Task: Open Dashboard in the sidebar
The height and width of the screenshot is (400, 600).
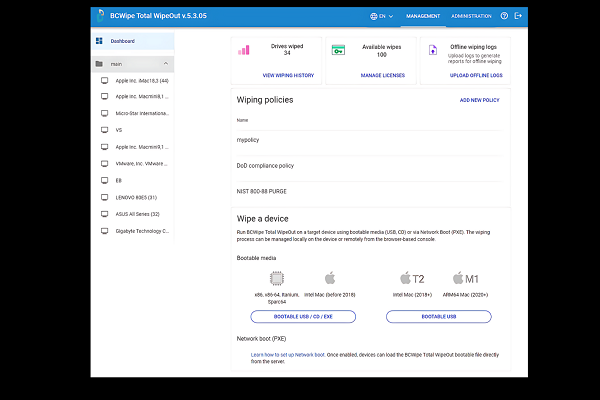Action: pos(122,41)
